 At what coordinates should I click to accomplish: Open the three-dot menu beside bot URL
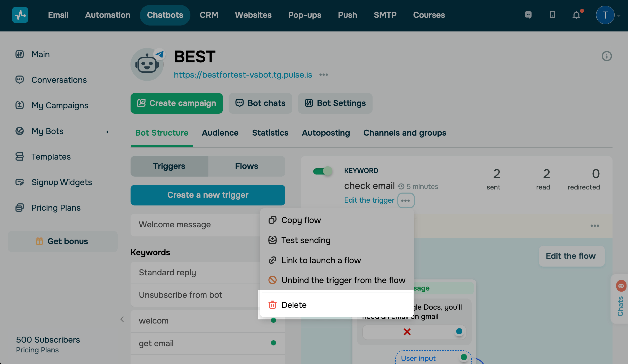point(324,75)
